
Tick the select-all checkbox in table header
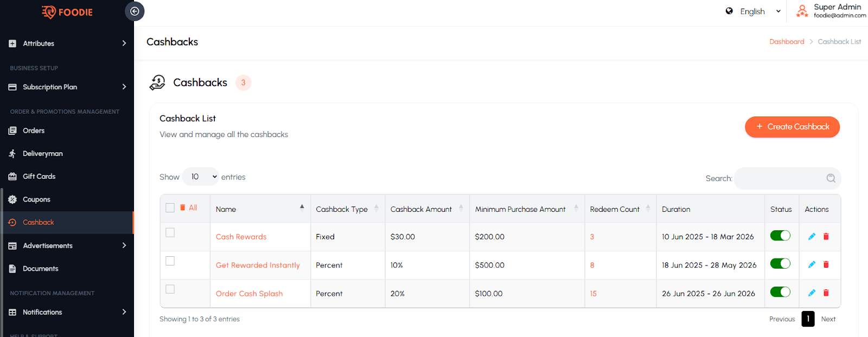[x=170, y=208]
